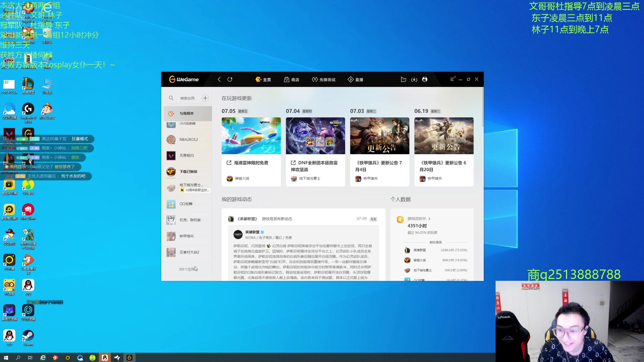
Task: Open the Logitech G HUB desktop icon
Action: [28, 113]
